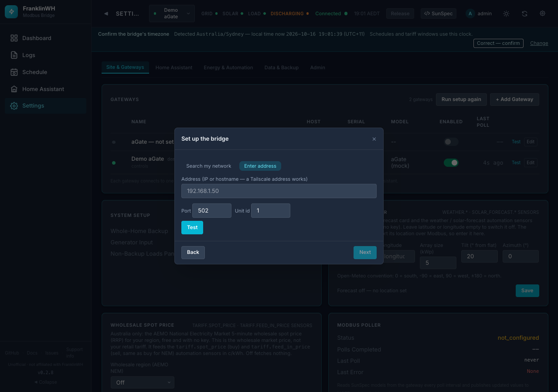Open the SunSpec button in the header
This screenshot has height=392, width=558.
point(439,14)
